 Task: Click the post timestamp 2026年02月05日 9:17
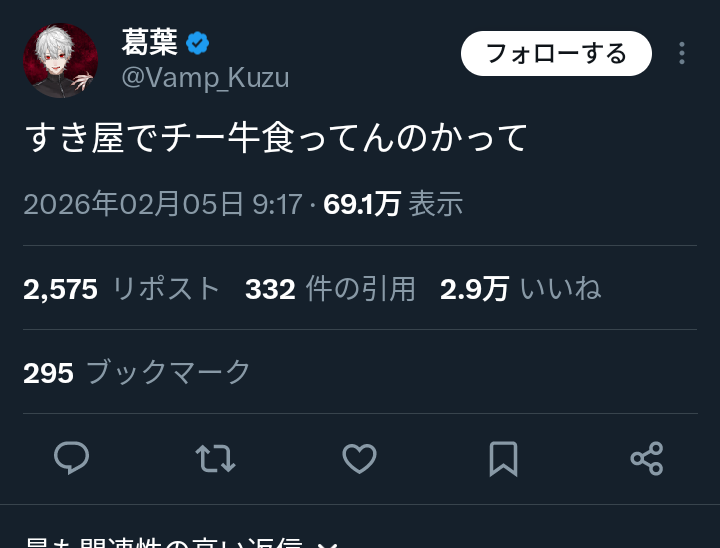(163, 204)
